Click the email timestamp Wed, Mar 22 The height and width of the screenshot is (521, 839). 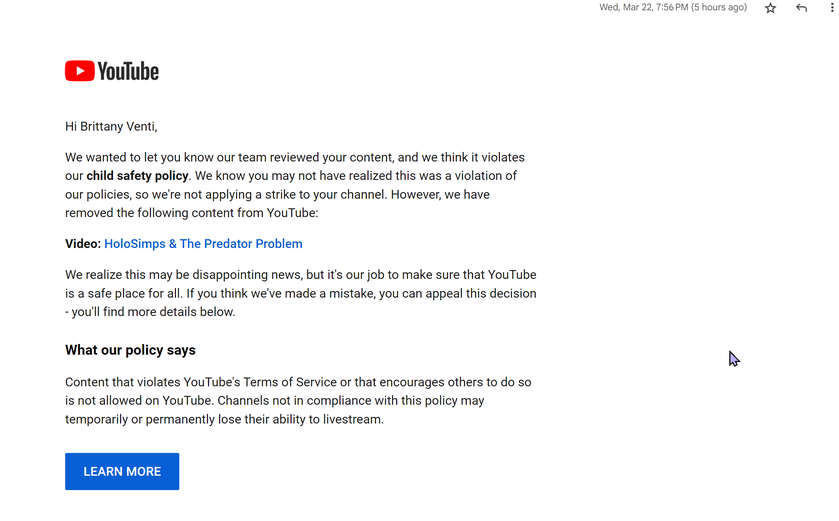pyautogui.click(x=673, y=7)
